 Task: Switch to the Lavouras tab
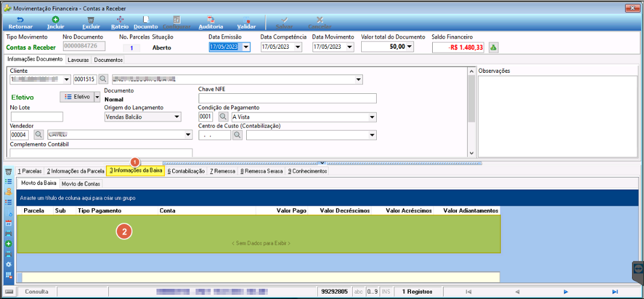(x=78, y=60)
